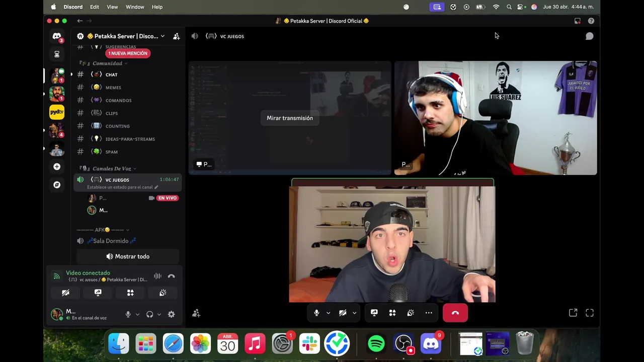Jump to 1 nueva mención
The width and height of the screenshot is (644, 362).
coord(128,53)
